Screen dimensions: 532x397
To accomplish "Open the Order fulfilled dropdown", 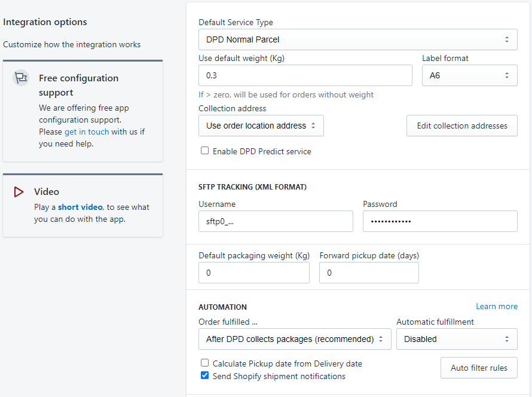I will (x=295, y=339).
